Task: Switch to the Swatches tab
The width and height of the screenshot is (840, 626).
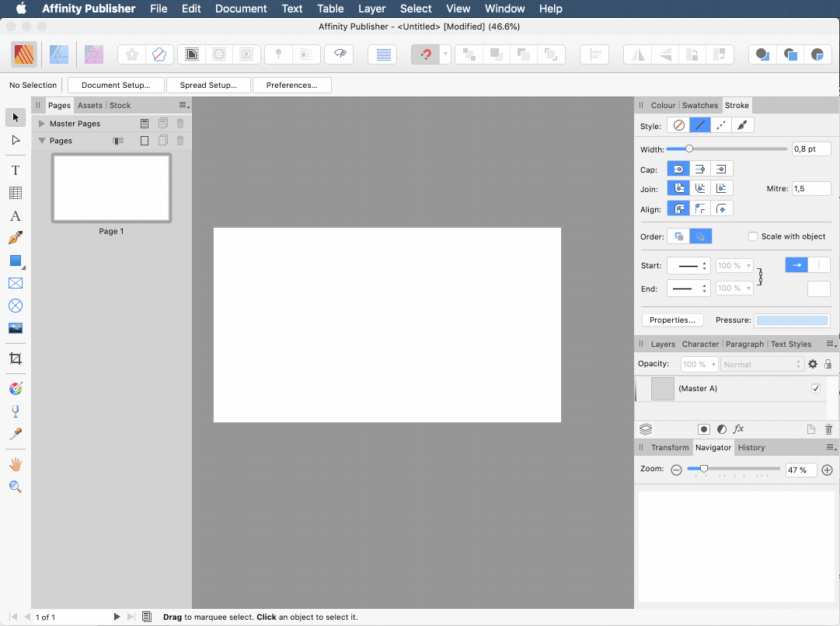Action: pos(699,105)
